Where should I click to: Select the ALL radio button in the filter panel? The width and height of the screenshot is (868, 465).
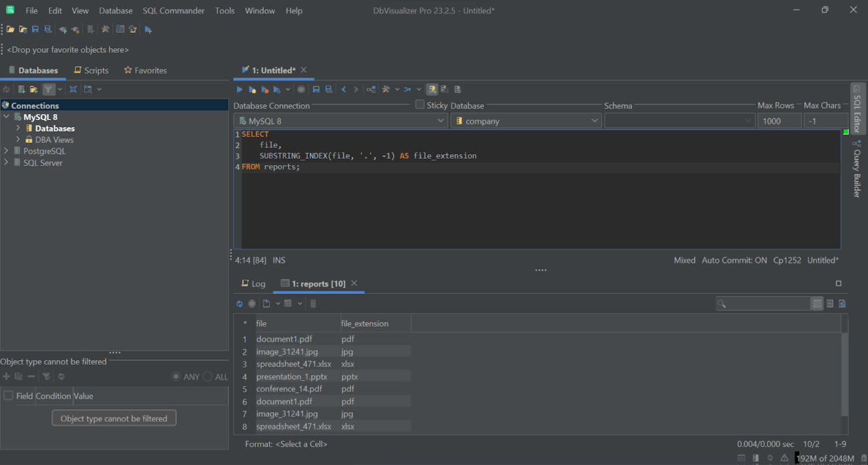pos(208,376)
